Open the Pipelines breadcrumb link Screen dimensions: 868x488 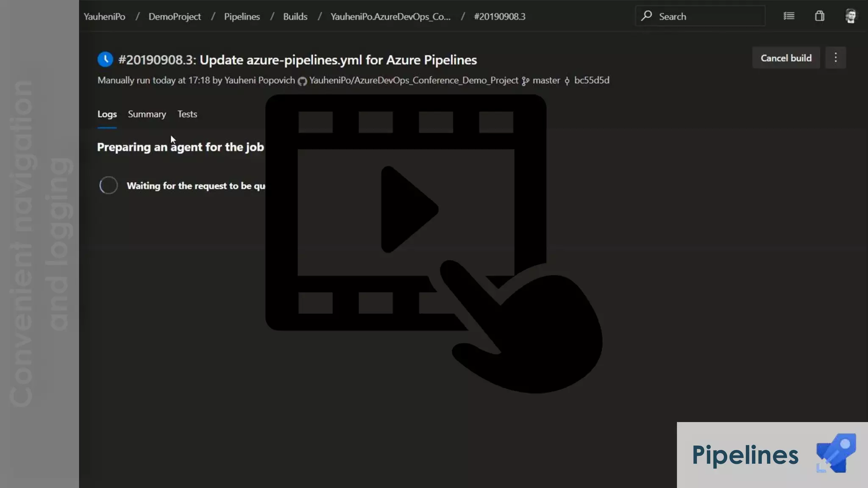click(242, 17)
